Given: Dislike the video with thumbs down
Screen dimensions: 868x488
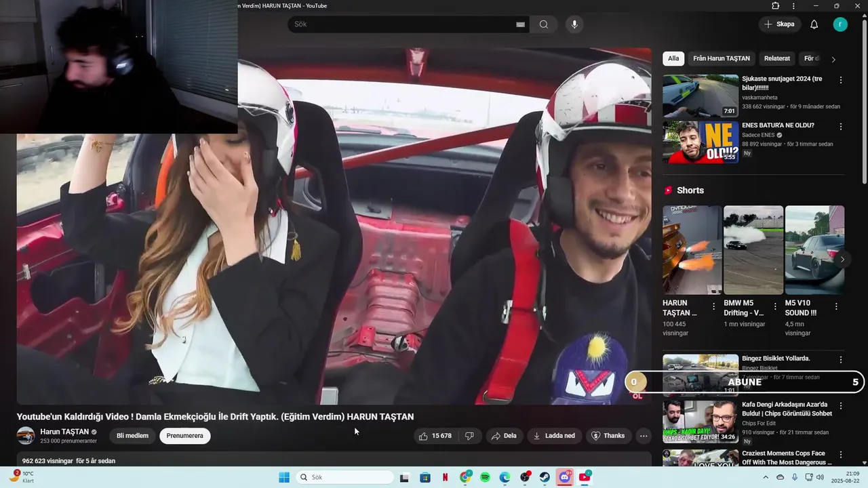Looking at the screenshot, I should point(469,436).
